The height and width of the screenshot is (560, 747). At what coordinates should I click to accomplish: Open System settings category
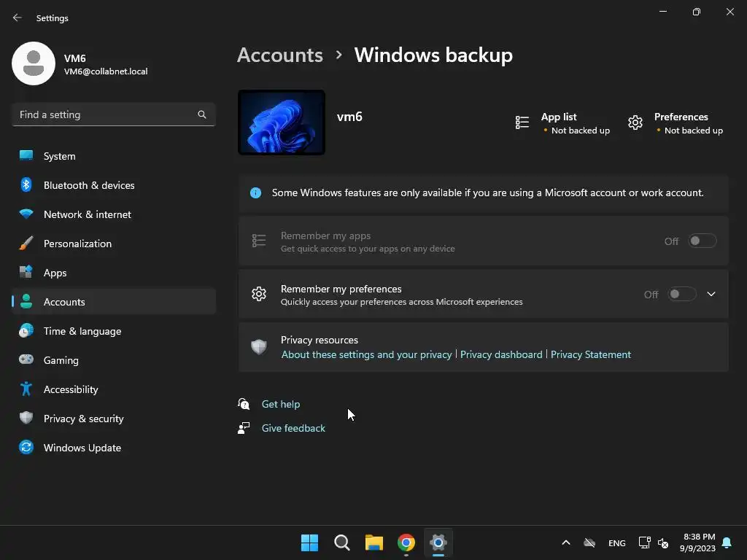click(x=113, y=156)
